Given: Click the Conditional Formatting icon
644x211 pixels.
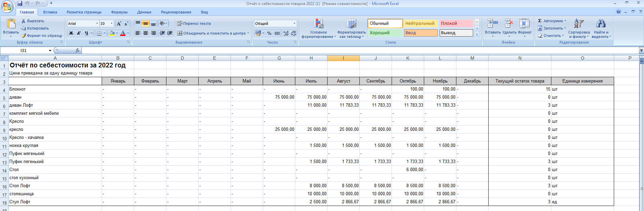Looking at the screenshot, I should pyautogui.click(x=318, y=24).
